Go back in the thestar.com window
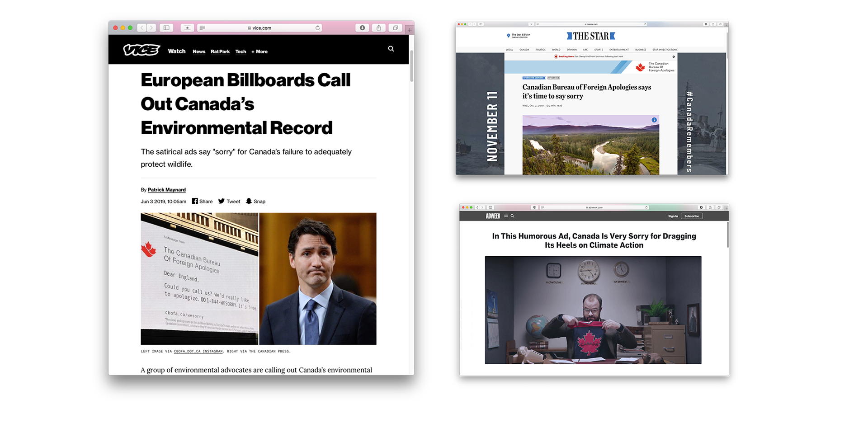The height and width of the screenshot is (432, 868). (x=470, y=24)
